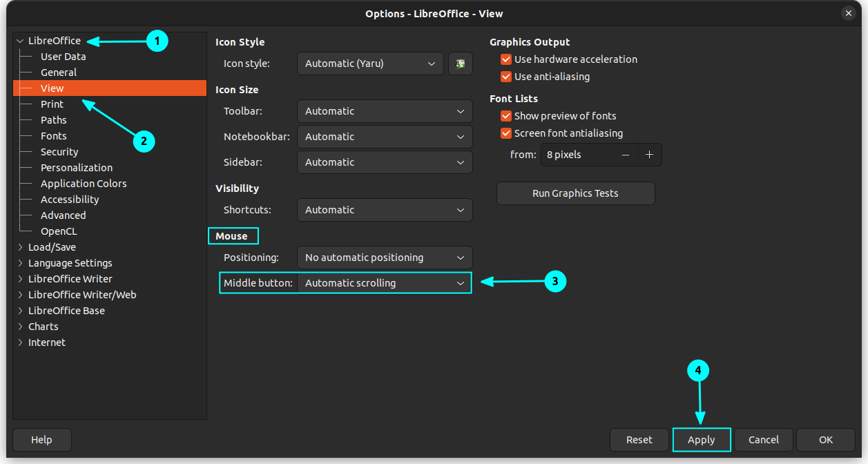Decrease antialiasing pixel size with minus
The height and width of the screenshot is (464, 868).
coord(626,155)
